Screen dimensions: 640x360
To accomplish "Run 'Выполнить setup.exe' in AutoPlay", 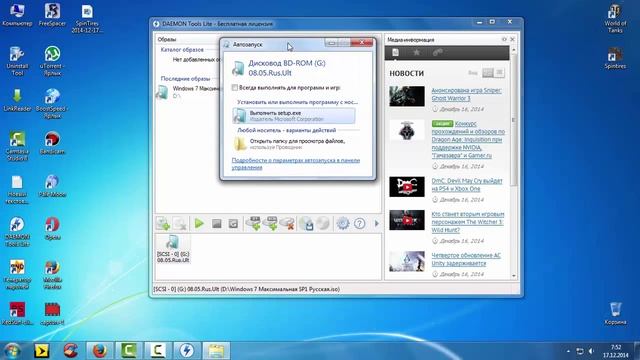I will (x=294, y=116).
